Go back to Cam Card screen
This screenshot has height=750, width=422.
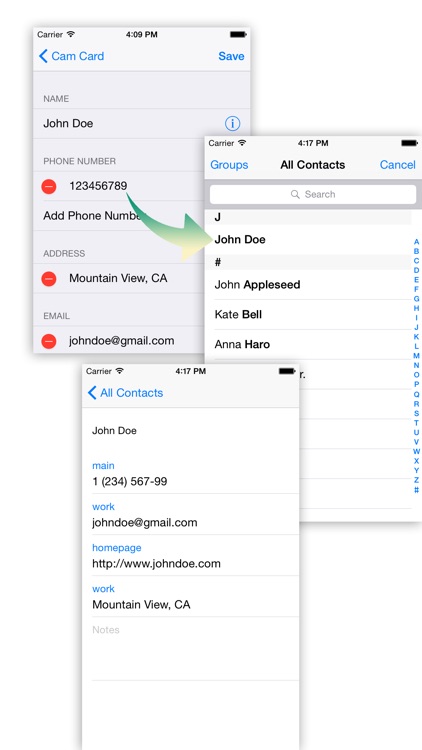point(71,56)
